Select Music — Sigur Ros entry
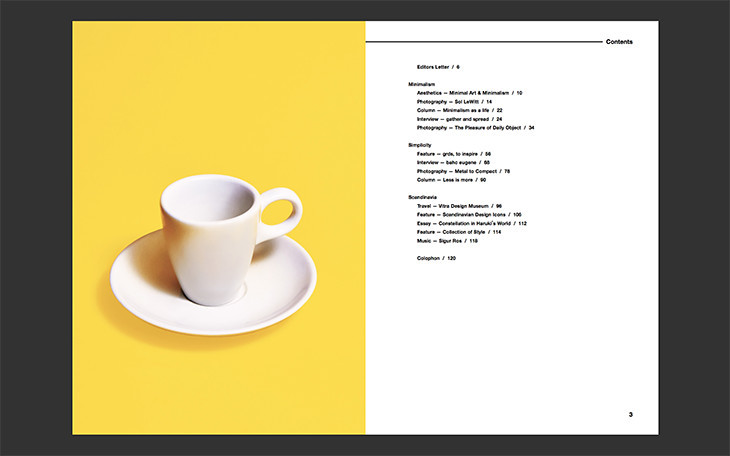730x456 pixels. 447,241
